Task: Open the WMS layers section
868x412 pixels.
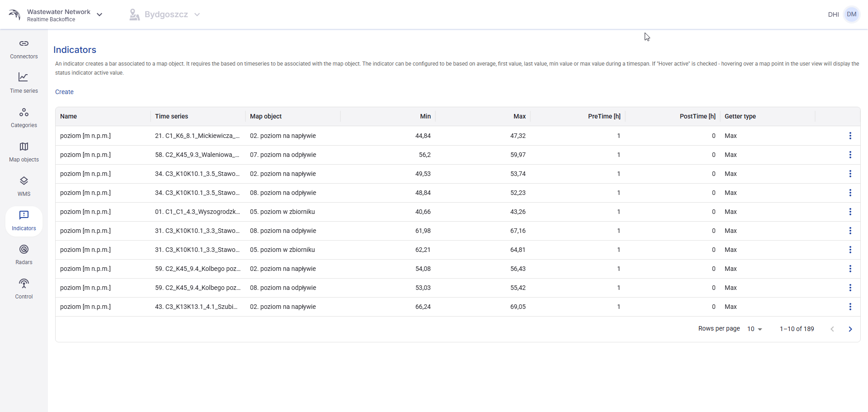Action: pyautogui.click(x=24, y=187)
